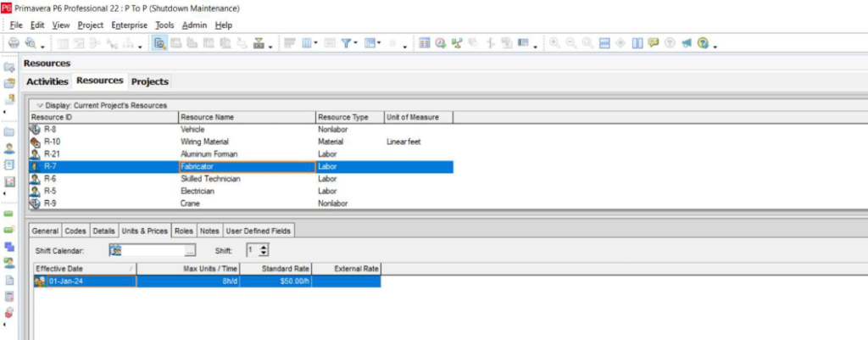Click the yellow speech bubble icon

[654, 43]
